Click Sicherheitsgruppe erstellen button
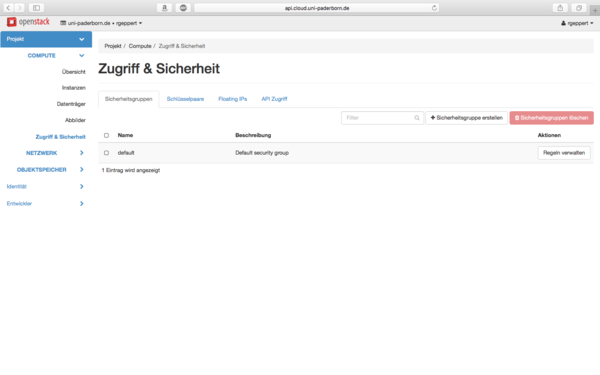 tap(466, 118)
